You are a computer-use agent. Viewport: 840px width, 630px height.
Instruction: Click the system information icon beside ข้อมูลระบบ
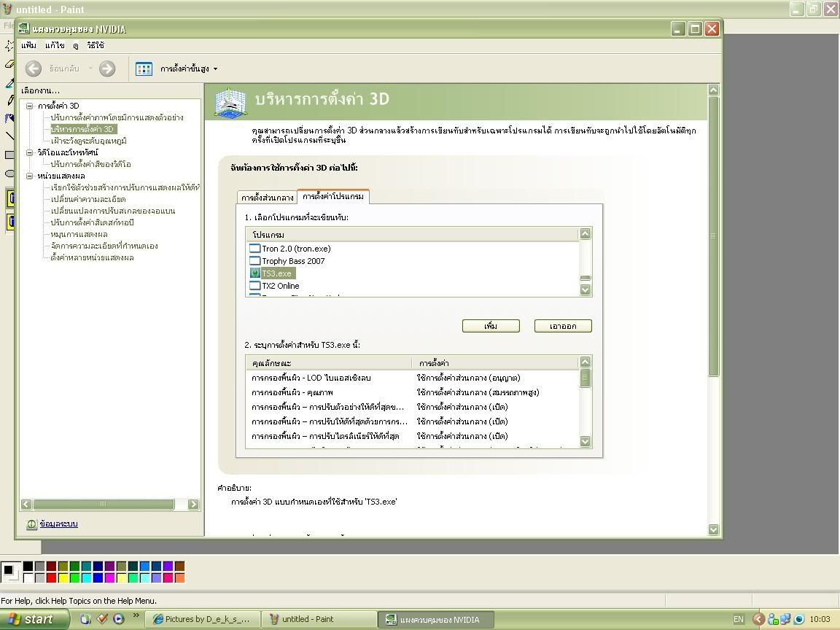coord(31,524)
